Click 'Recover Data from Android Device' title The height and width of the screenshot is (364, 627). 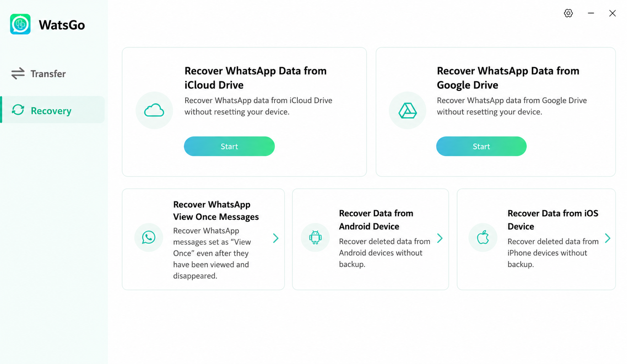point(376,220)
